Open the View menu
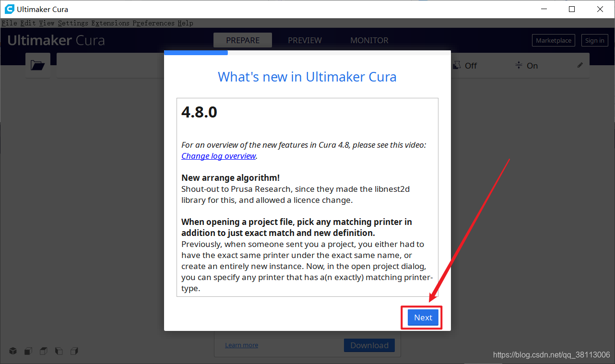This screenshot has height=364, width=615. [47, 23]
